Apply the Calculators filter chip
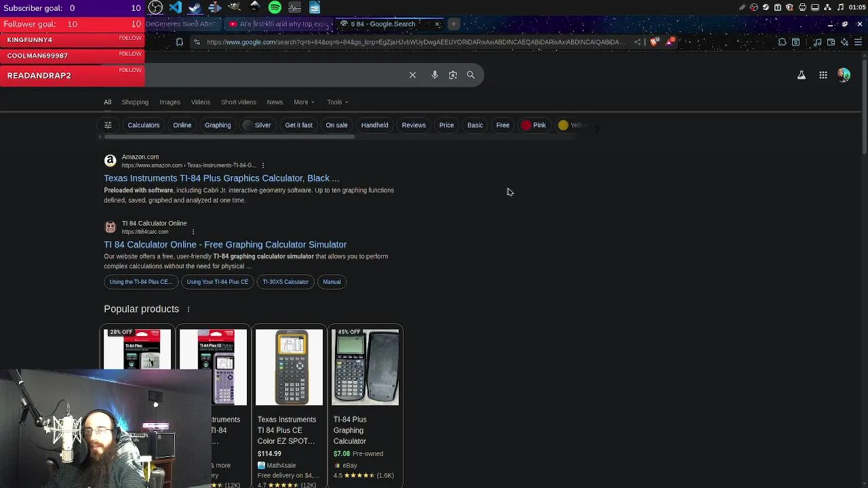The image size is (868, 488). pos(144,125)
